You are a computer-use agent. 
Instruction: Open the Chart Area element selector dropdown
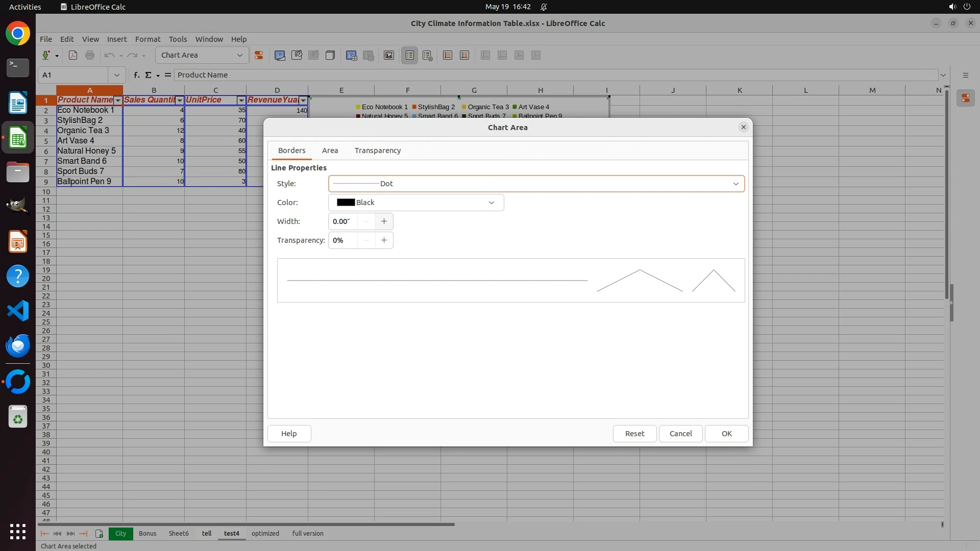click(x=239, y=55)
